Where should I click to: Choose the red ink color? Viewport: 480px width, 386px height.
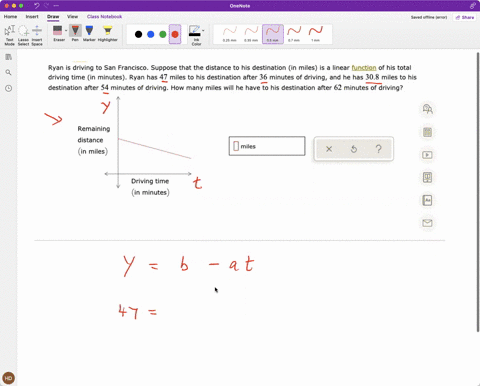175,34
